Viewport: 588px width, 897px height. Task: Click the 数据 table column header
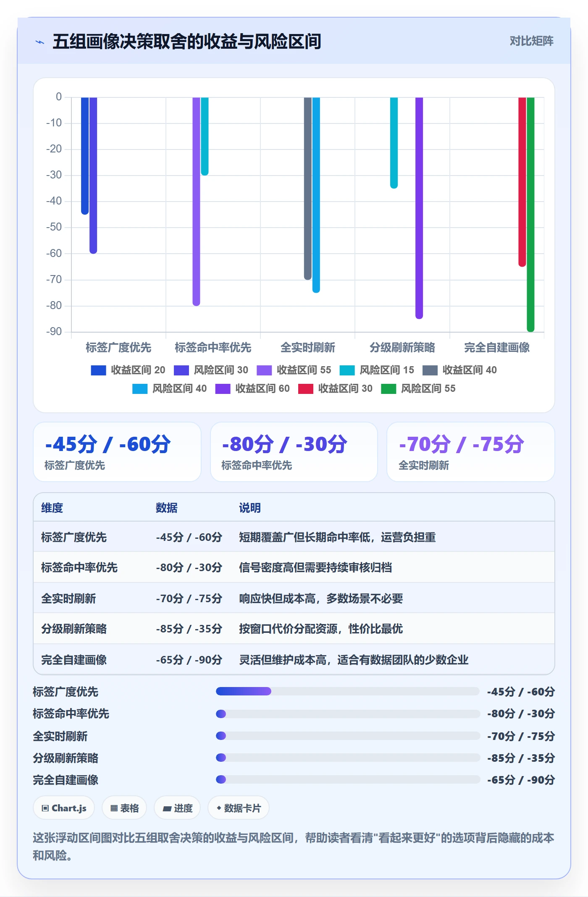pyautogui.click(x=167, y=508)
